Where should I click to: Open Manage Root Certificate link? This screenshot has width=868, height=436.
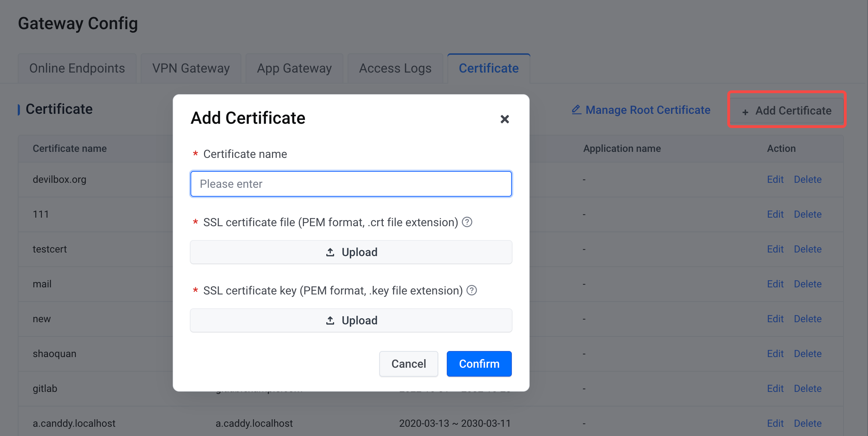(648, 110)
